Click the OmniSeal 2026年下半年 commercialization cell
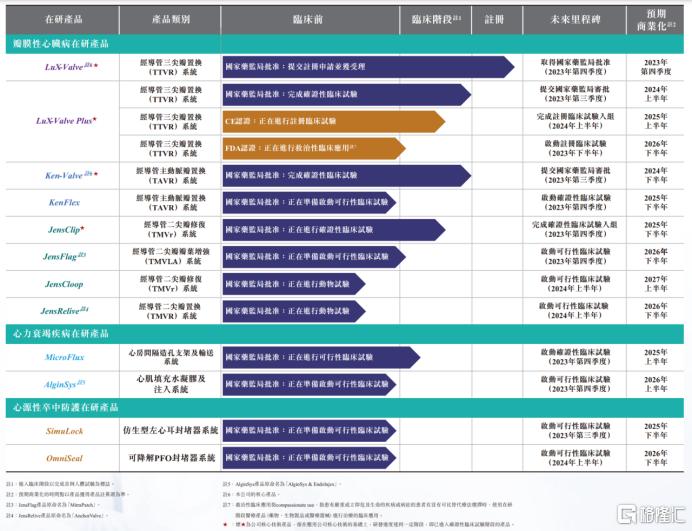 coord(656,458)
